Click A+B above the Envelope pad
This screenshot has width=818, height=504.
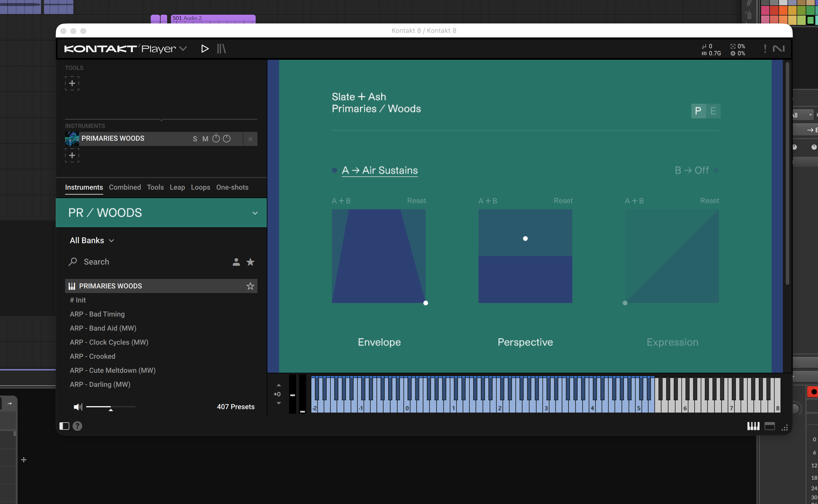coord(341,201)
